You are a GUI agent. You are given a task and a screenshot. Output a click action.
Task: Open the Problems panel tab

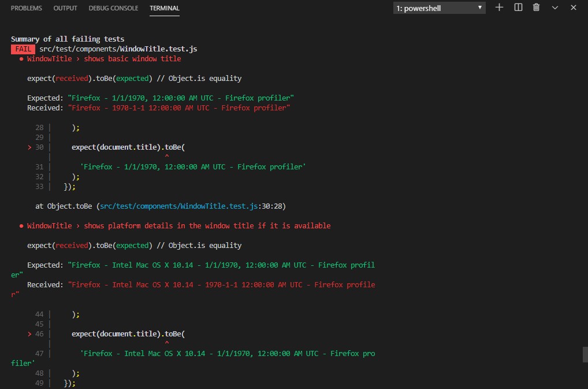click(x=26, y=8)
